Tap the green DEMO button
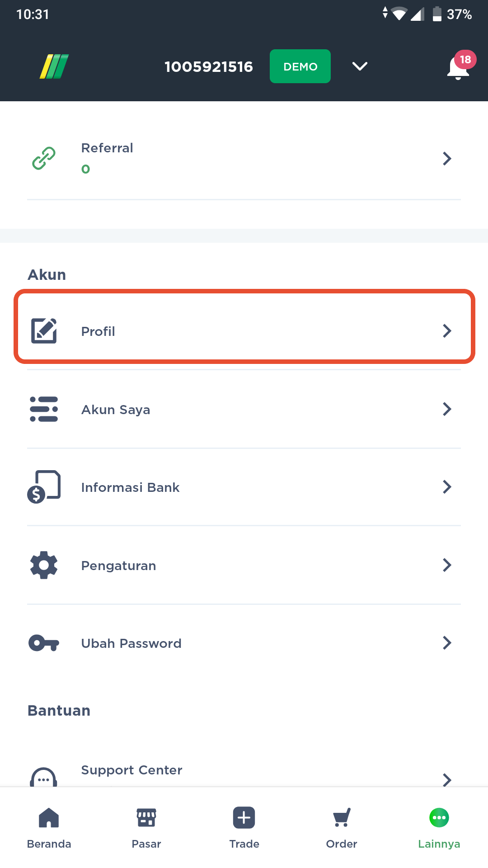Viewport: 488px width, 868px height. tap(300, 66)
